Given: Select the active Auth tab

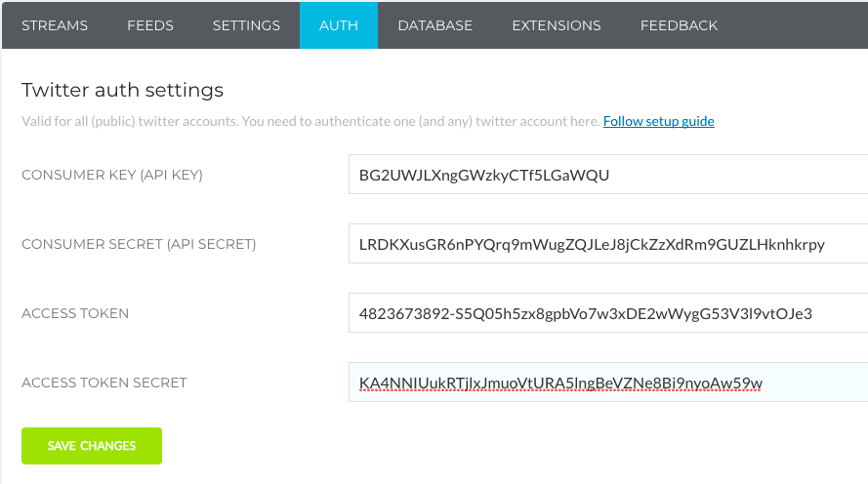Looking at the screenshot, I should click(x=339, y=25).
